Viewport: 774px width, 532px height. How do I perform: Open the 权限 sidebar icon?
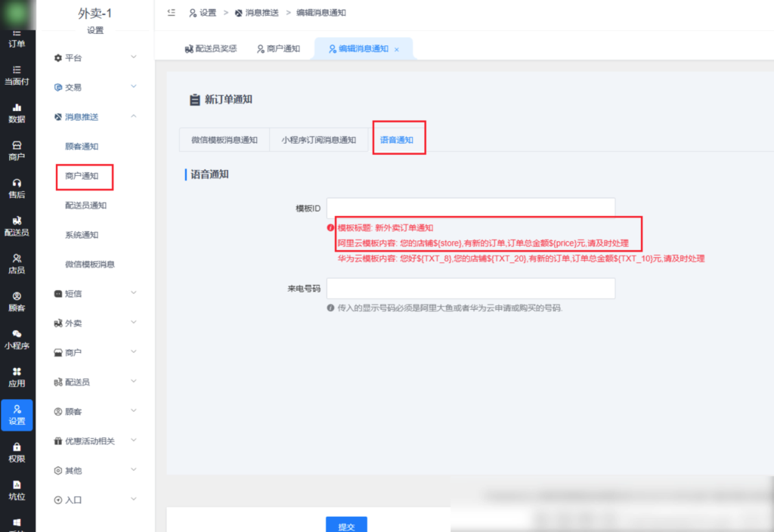[x=17, y=453]
